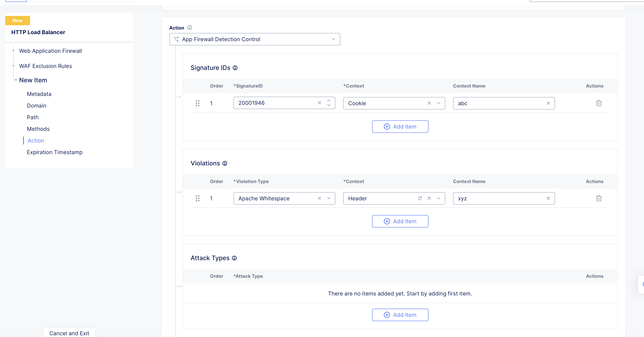Clear the abc context name field
Image resolution: width=644 pixels, height=337 pixels.
pos(548,103)
